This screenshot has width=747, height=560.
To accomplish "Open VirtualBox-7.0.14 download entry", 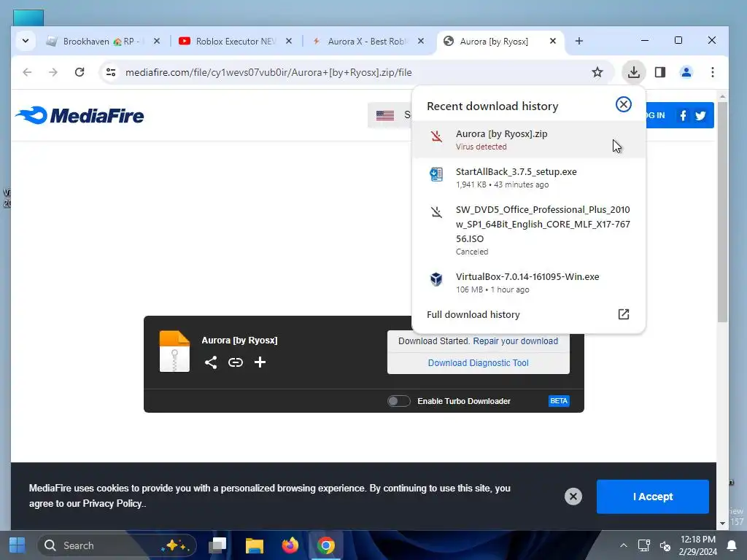I will (528, 282).
